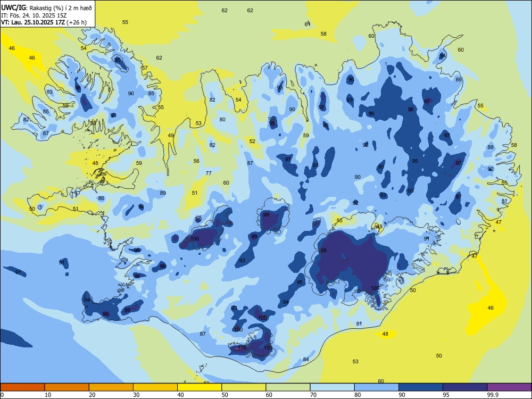Image resolution: width=532 pixels, height=399 pixels.
Task: Select the legend tick label "70"
Action: point(313,395)
